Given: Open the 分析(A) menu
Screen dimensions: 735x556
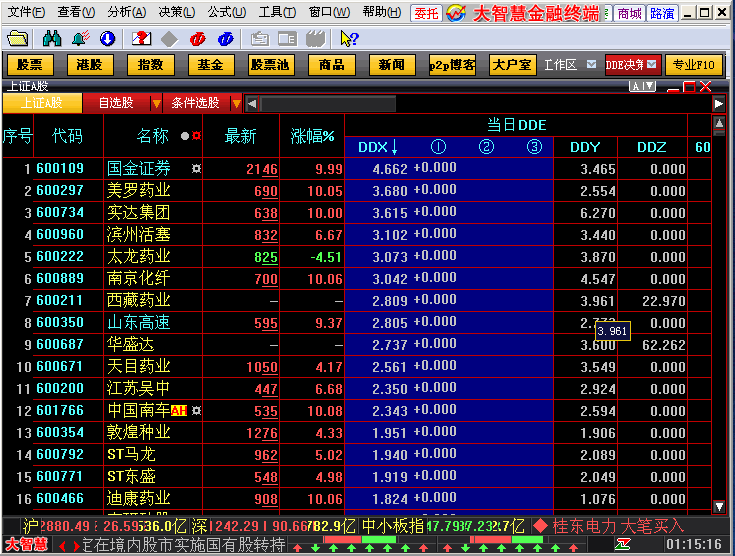Looking at the screenshot, I should (127, 12).
